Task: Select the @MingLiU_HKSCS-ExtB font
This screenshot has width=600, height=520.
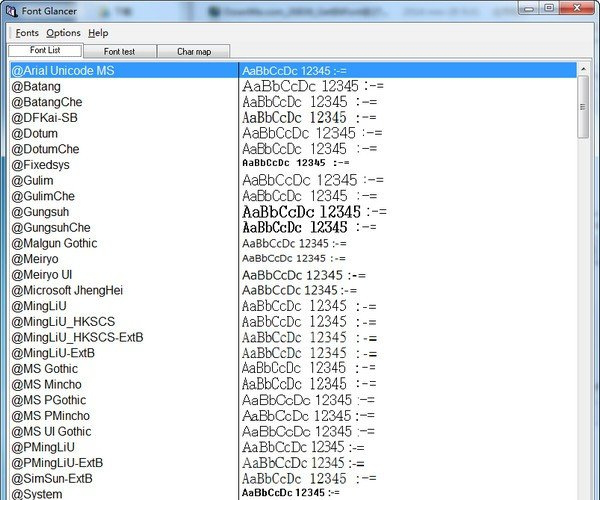Action: tap(77, 337)
